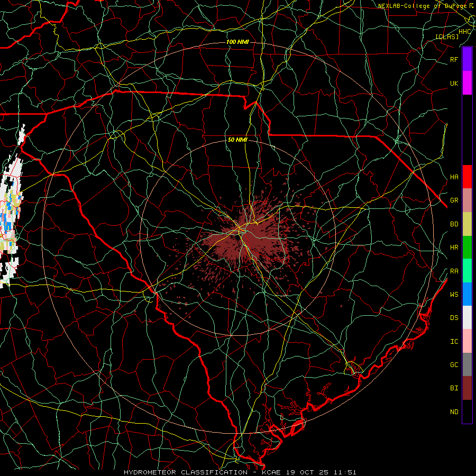The height and width of the screenshot is (476, 476).
Task: Click the WS legend label
Action: pyautogui.click(x=454, y=294)
